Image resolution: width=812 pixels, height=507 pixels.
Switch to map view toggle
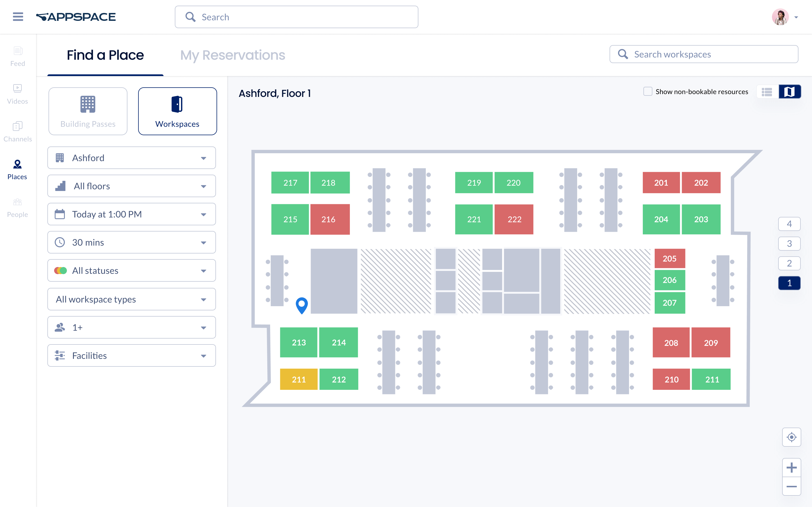[x=789, y=92]
